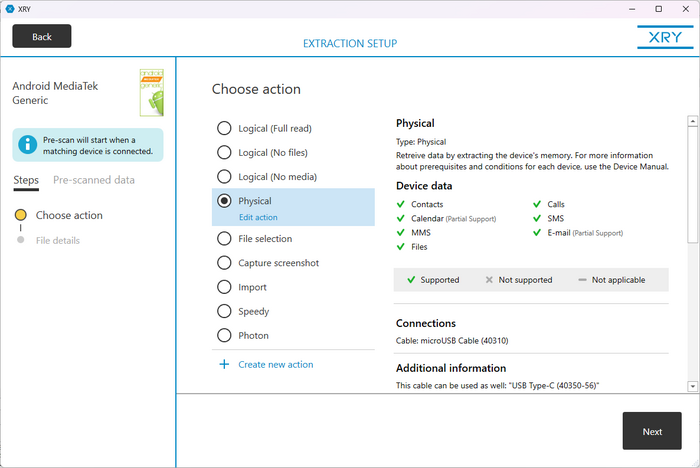
Task: Click the green Supported checkmark legend icon
Action: pos(410,280)
